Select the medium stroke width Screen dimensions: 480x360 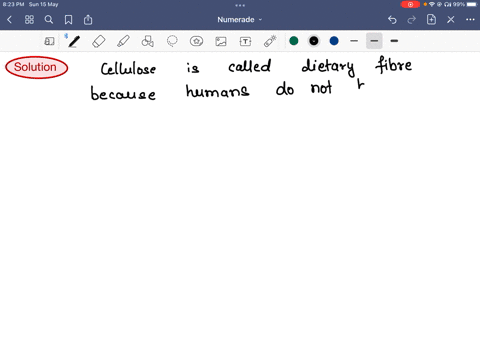[374, 41]
